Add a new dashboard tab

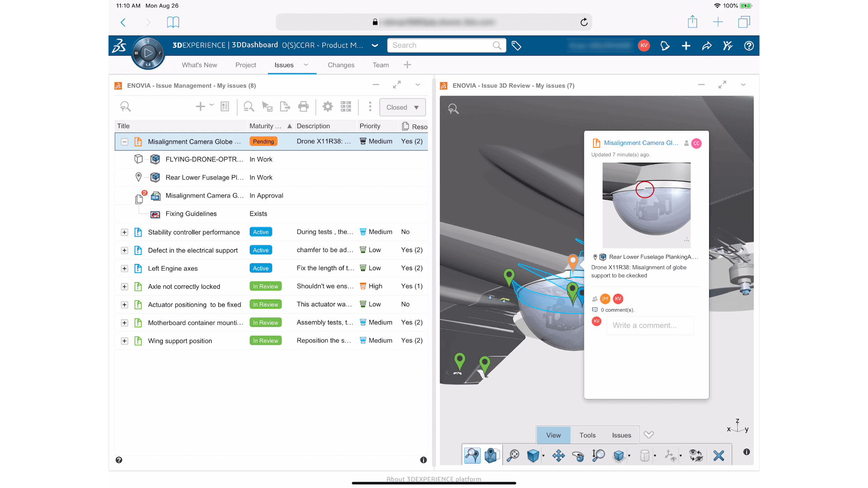click(x=407, y=65)
